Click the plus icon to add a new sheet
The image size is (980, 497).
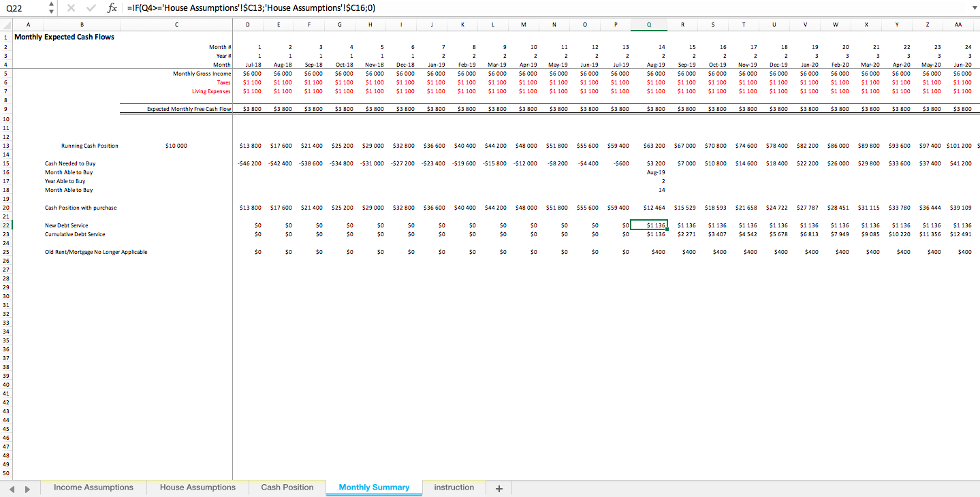point(499,487)
